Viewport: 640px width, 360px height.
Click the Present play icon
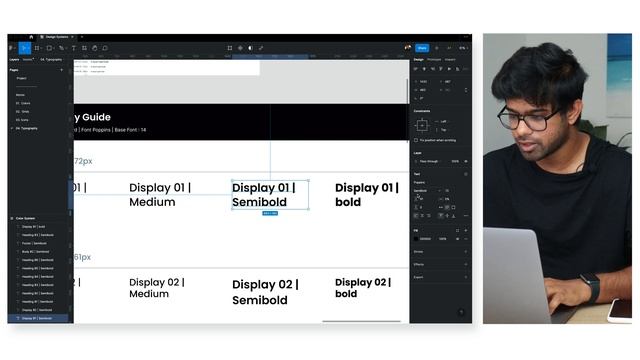(437, 48)
